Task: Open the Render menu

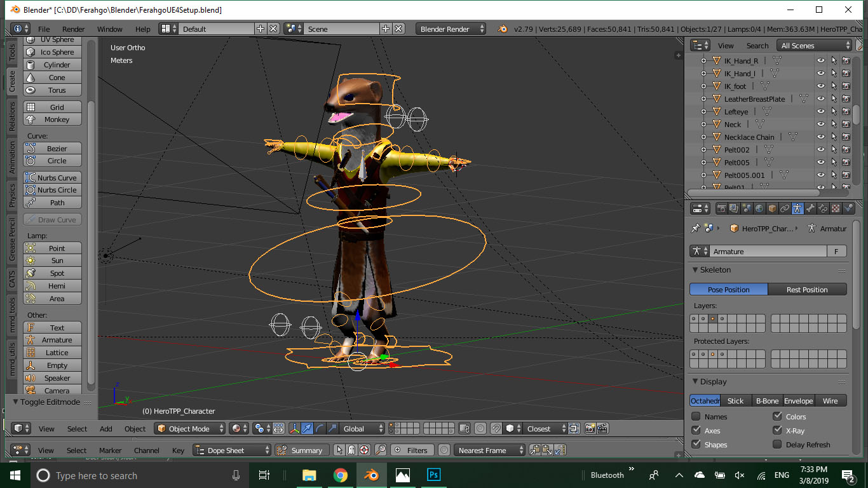Action: click(x=74, y=29)
